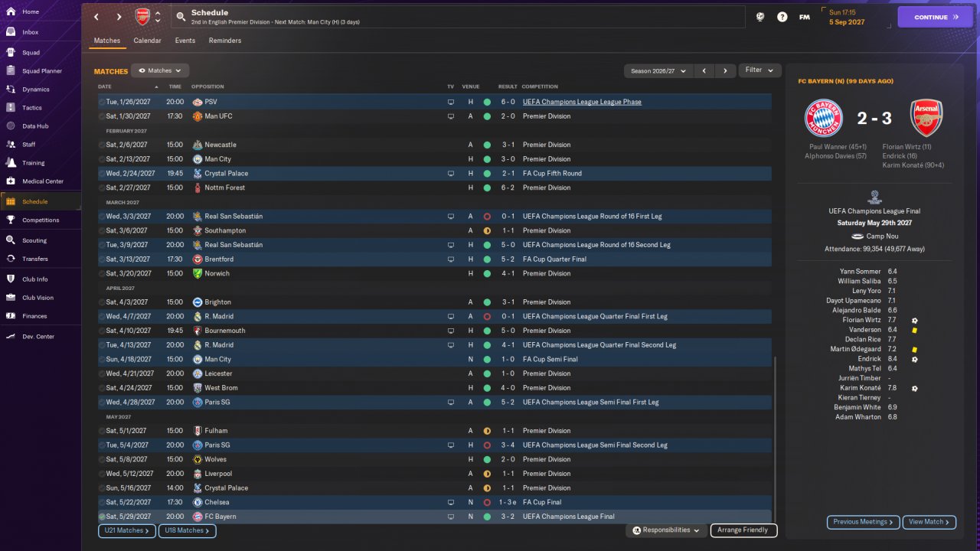Viewport: 980px width, 551px height.
Task: Click the search magnifier icon
Action: click(x=180, y=17)
